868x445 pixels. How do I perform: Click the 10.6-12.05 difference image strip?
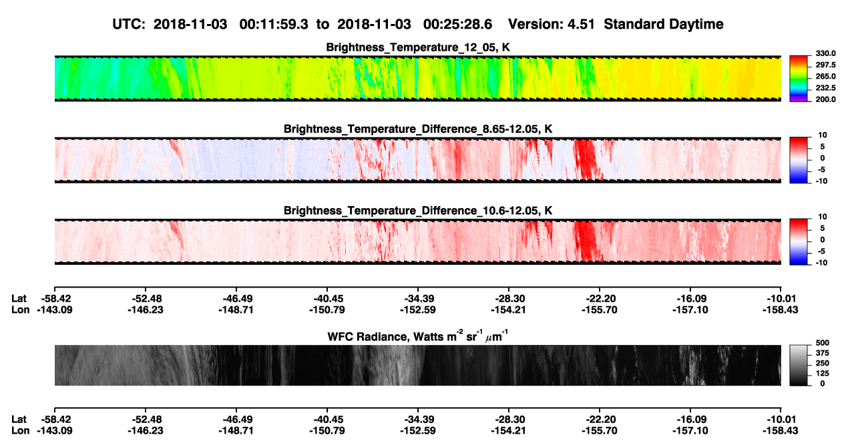417,242
